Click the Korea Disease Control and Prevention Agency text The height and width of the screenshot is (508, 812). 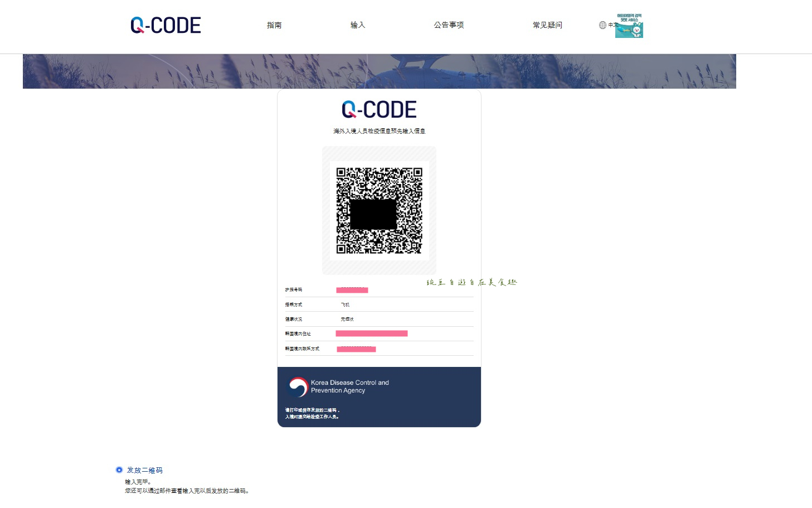pos(350,386)
